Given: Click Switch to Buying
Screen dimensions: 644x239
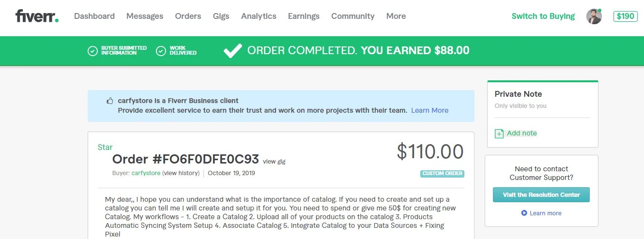Looking at the screenshot, I should [543, 16].
